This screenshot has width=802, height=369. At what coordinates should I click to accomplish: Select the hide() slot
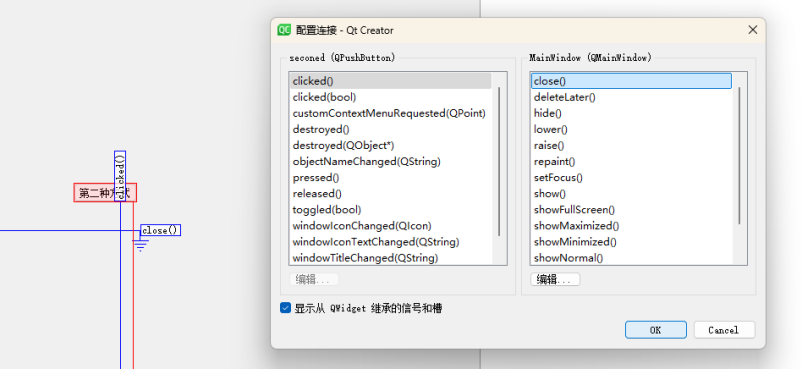[631, 113]
